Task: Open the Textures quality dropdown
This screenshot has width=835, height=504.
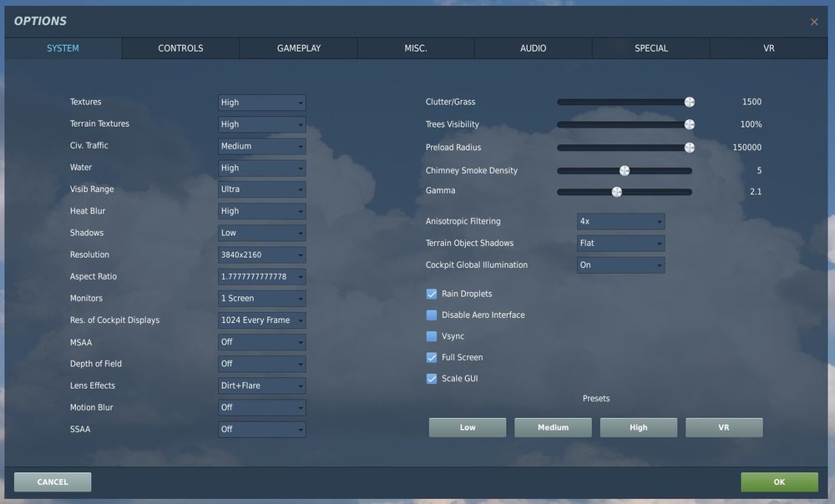Action: click(x=261, y=102)
